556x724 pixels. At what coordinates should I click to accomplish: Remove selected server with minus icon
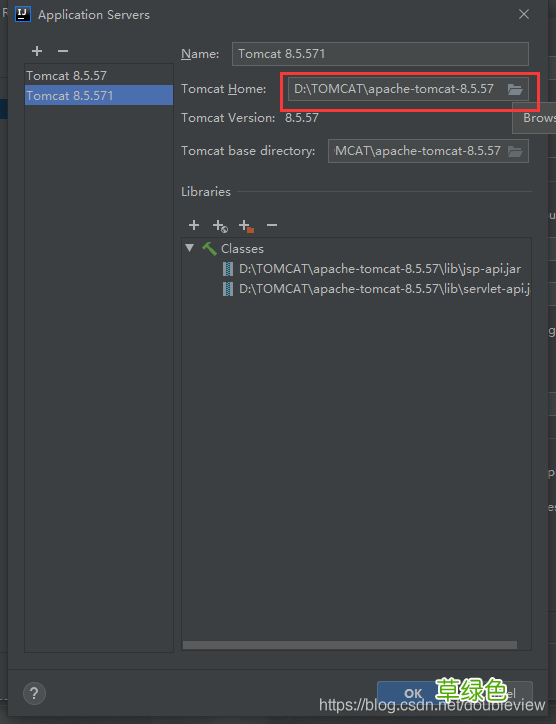[63, 51]
